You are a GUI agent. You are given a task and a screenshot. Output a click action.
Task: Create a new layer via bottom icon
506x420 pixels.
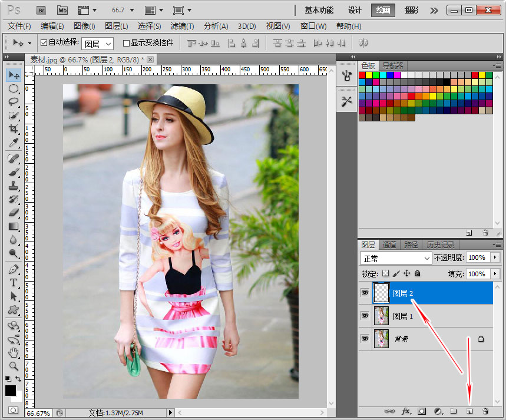[x=469, y=411]
